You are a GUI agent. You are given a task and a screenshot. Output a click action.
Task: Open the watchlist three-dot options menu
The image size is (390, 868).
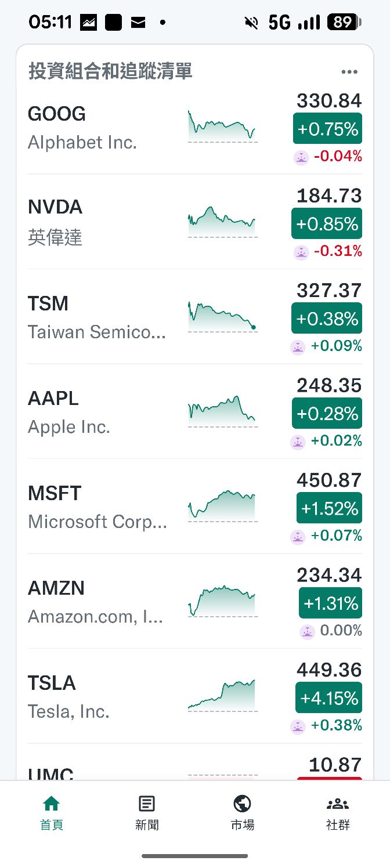(349, 72)
